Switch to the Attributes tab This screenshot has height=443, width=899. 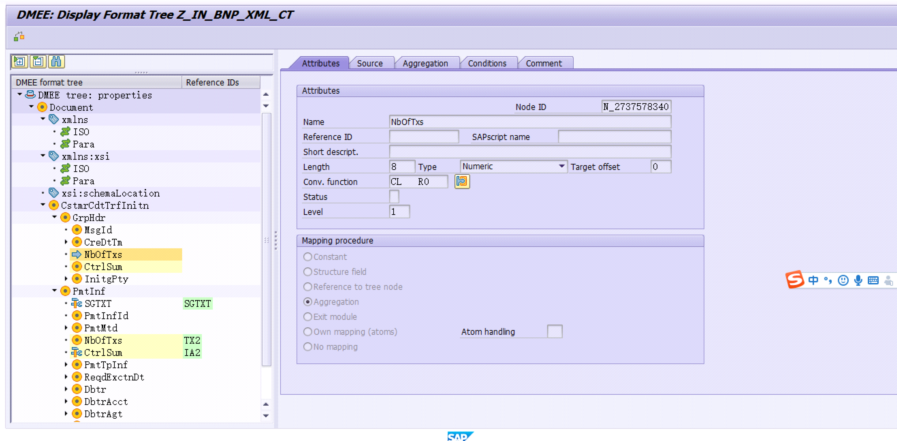[x=320, y=64]
